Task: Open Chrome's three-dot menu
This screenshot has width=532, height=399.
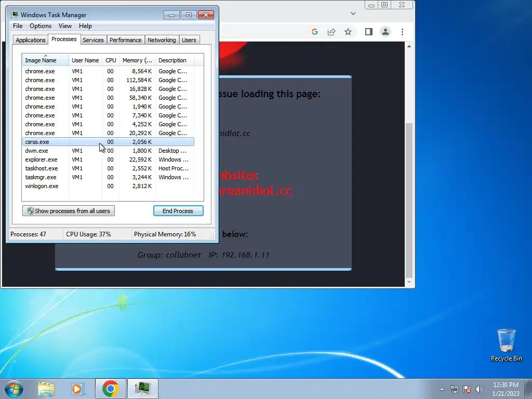Action: 402,32
